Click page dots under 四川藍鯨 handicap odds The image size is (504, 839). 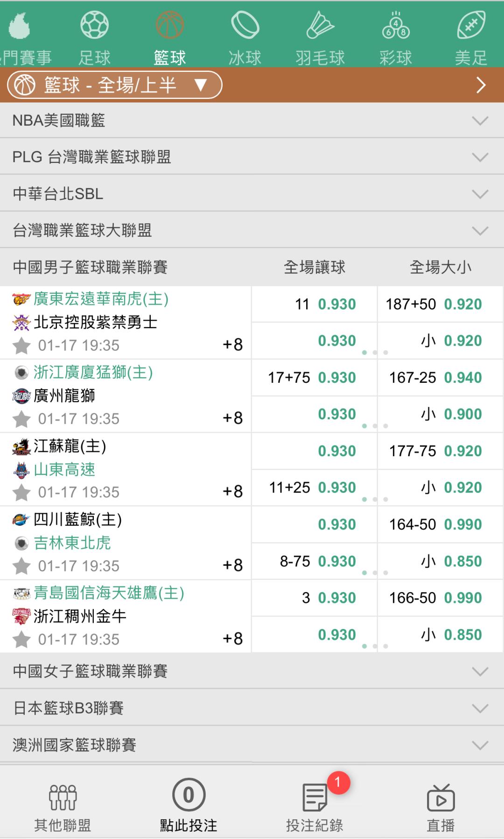[x=375, y=573]
